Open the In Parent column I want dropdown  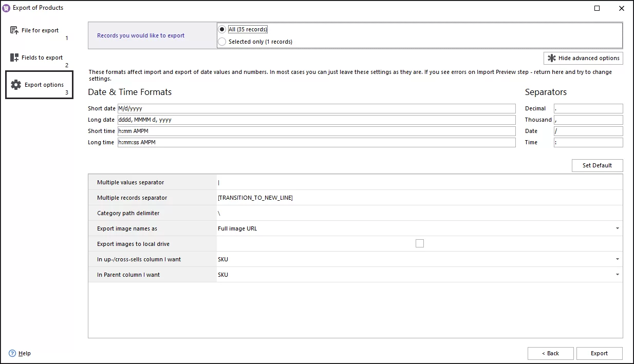(x=617, y=275)
